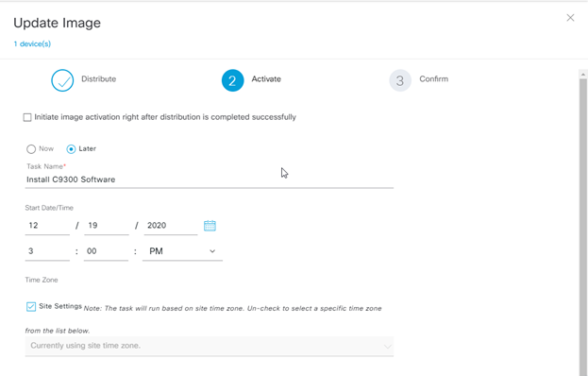Viewport: 588px width, 376px height.
Task: Go to the Confirm step number 3 circle
Action: [x=400, y=80]
